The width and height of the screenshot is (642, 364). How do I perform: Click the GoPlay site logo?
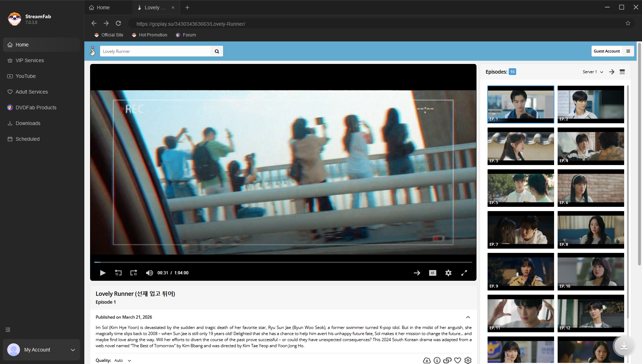point(93,51)
